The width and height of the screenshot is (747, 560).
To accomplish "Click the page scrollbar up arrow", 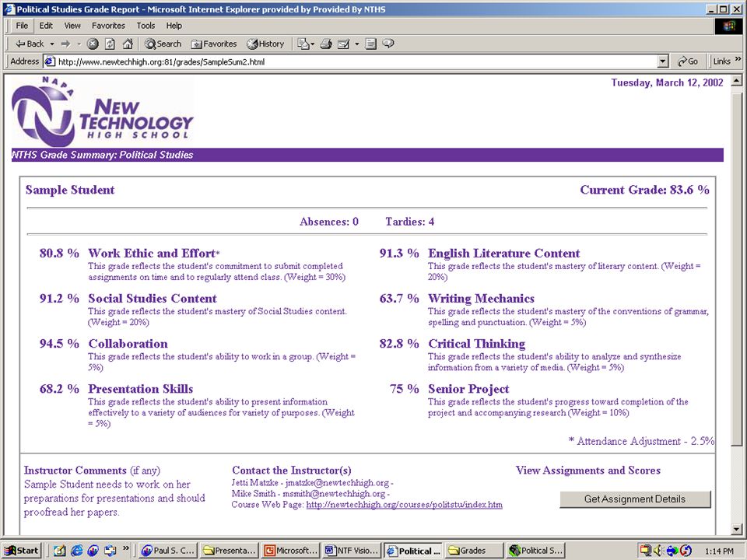I will pyautogui.click(x=737, y=80).
